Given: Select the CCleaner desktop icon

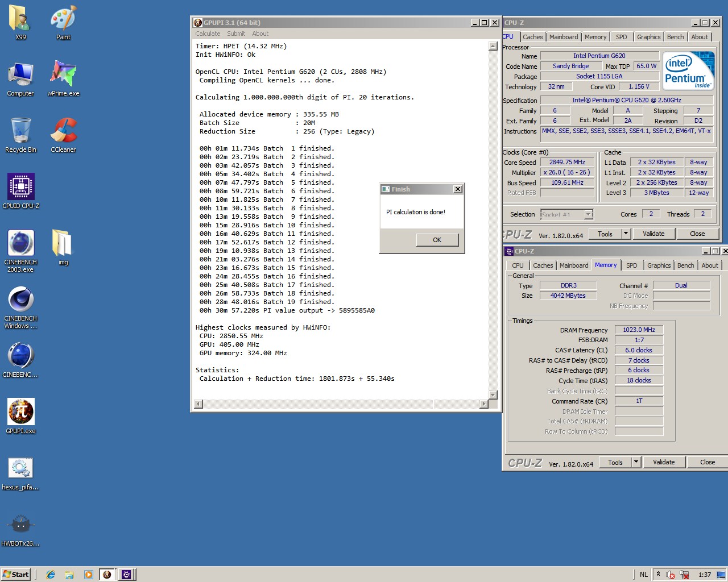Looking at the screenshot, I should click(63, 135).
